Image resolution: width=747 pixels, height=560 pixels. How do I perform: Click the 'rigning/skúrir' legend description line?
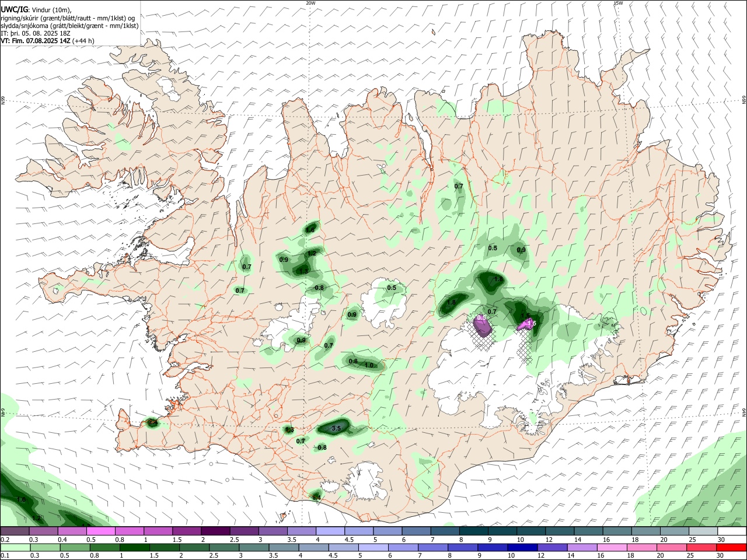pyautogui.click(x=68, y=18)
